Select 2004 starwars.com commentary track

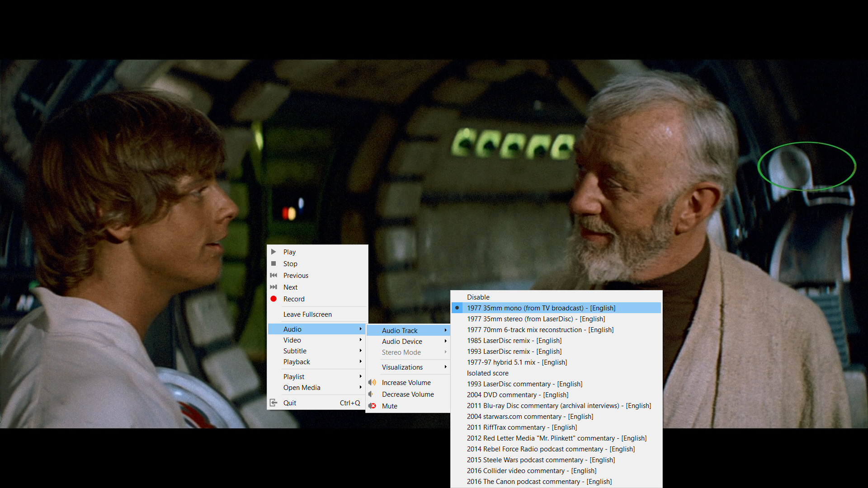pyautogui.click(x=556, y=416)
